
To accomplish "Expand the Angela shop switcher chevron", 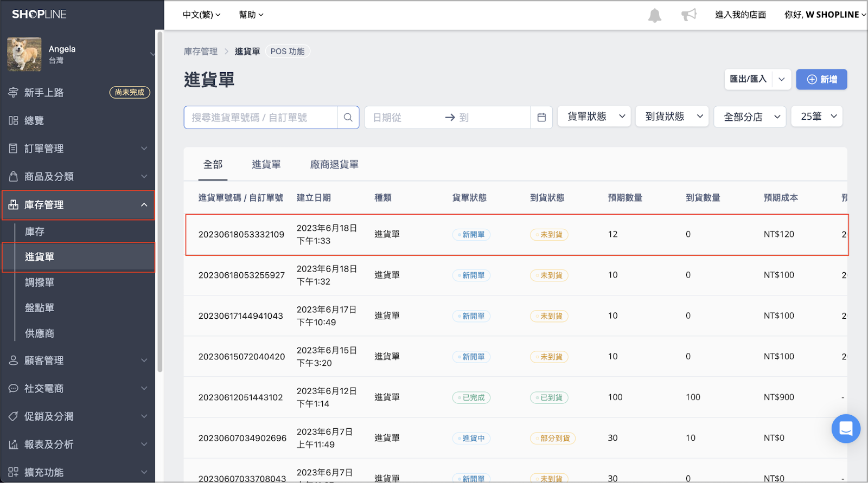I will click(152, 54).
